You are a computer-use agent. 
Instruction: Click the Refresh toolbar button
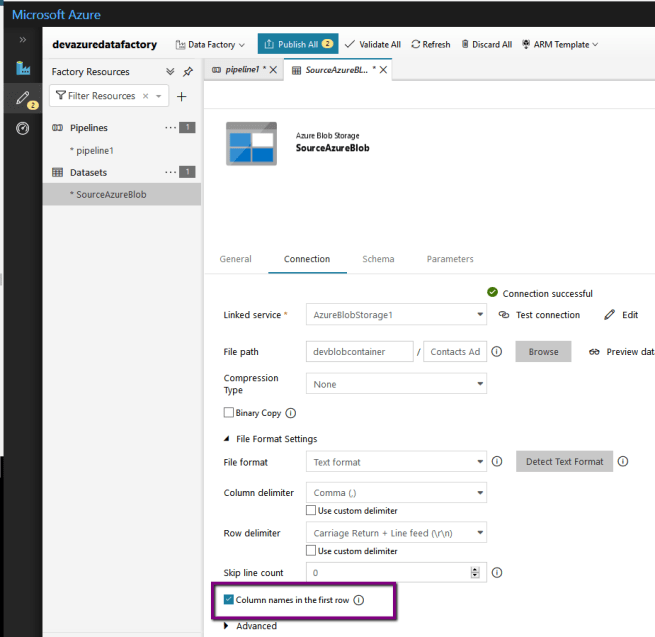[x=430, y=44]
